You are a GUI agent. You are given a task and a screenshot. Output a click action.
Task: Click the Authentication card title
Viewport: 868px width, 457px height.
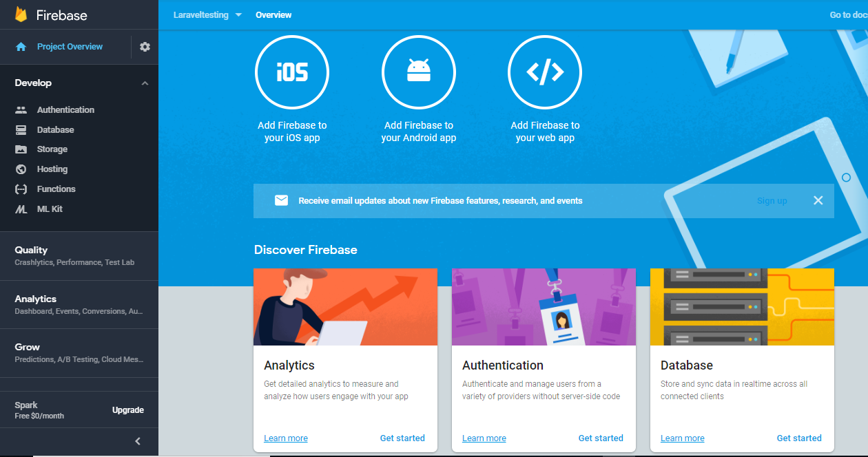pyautogui.click(x=503, y=365)
